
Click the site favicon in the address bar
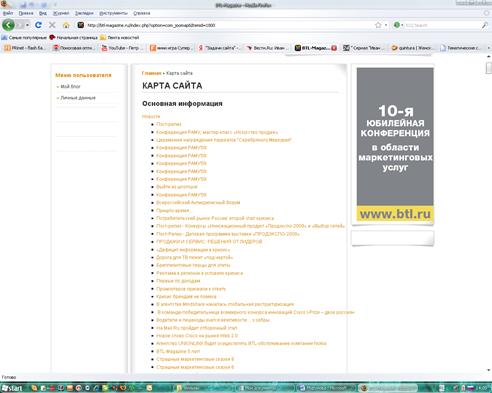pos(81,25)
